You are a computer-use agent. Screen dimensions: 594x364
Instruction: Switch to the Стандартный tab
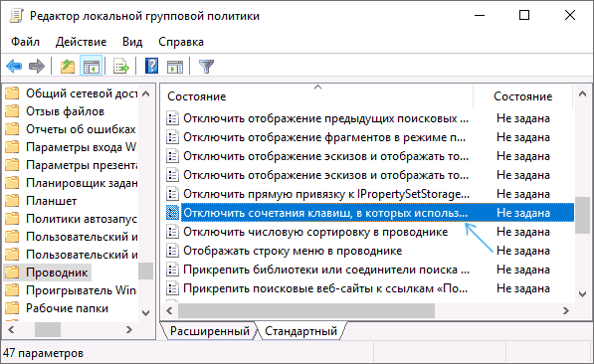pyautogui.click(x=300, y=331)
